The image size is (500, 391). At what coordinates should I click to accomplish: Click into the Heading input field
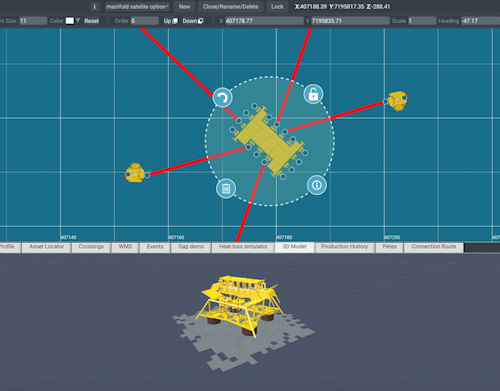[x=480, y=21]
